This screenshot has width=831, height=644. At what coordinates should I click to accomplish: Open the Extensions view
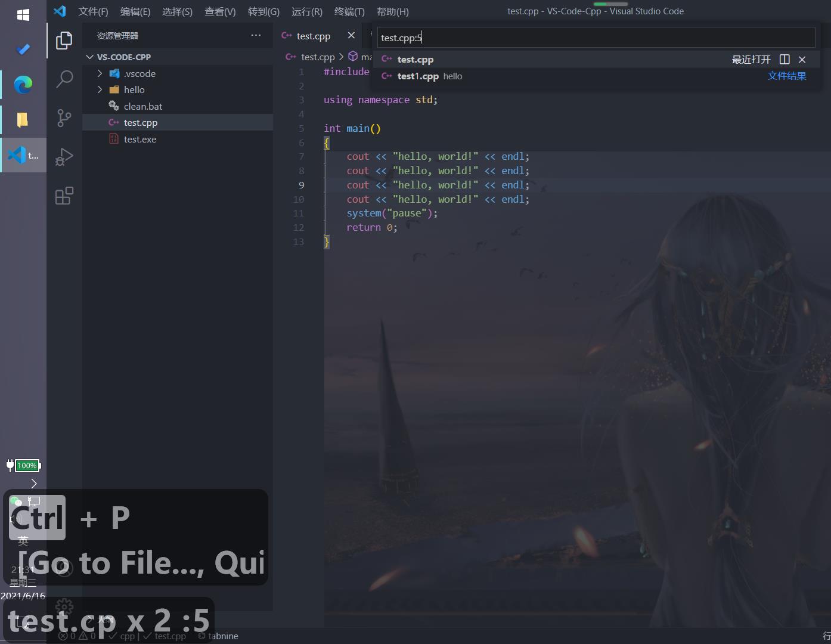tap(64, 196)
